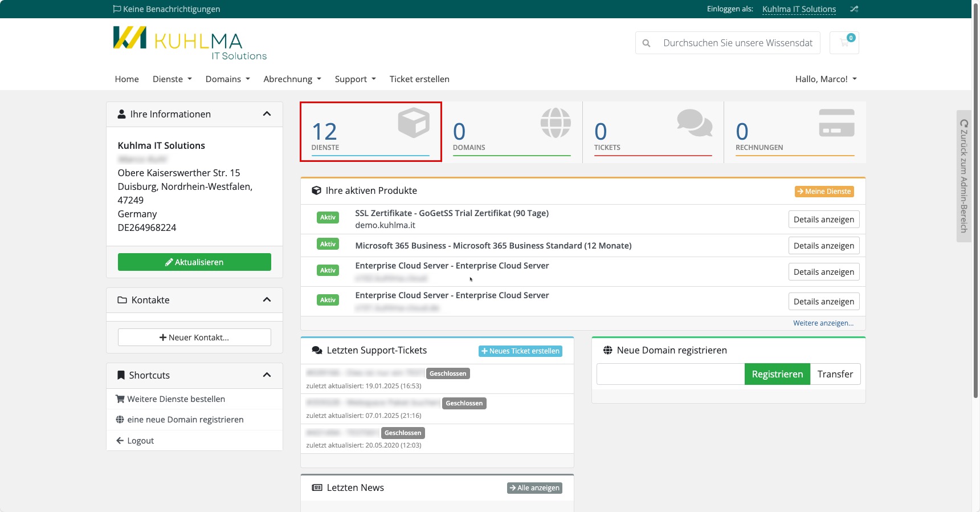980x512 pixels.
Task: Open the 0 Domains statistics tile
Action: 512,132
